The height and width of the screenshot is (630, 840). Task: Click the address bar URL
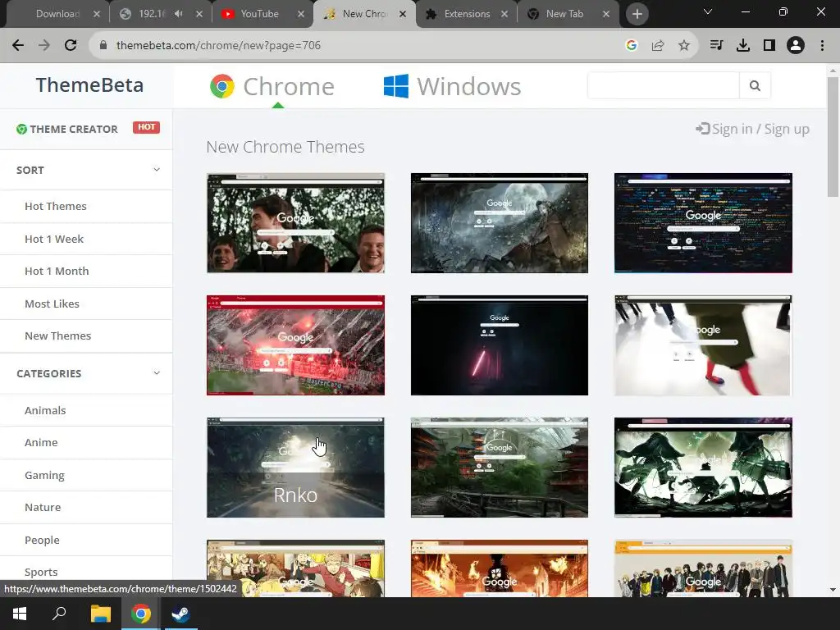click(218, 46)
